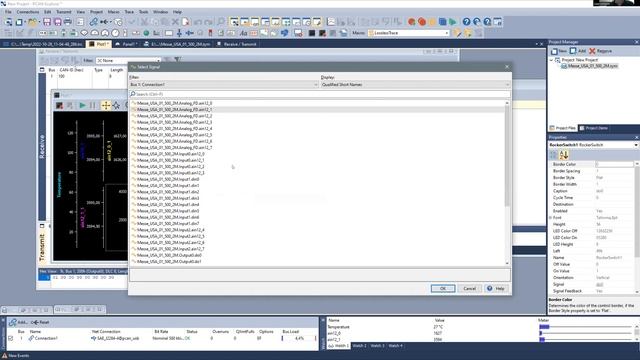Select signal Output0.do0 in the list

[x=169, y=255]
